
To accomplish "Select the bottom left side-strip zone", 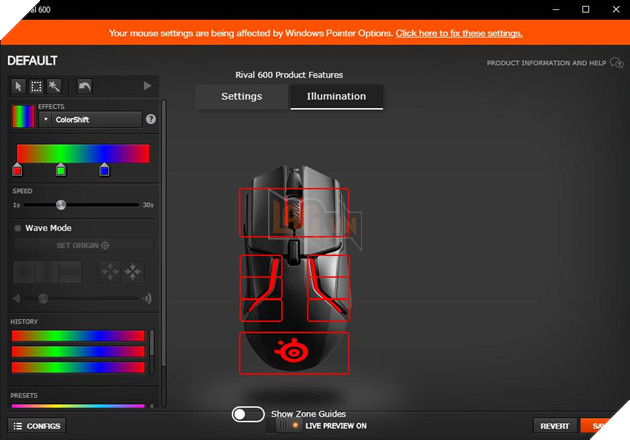I will [x=261, y=310].
